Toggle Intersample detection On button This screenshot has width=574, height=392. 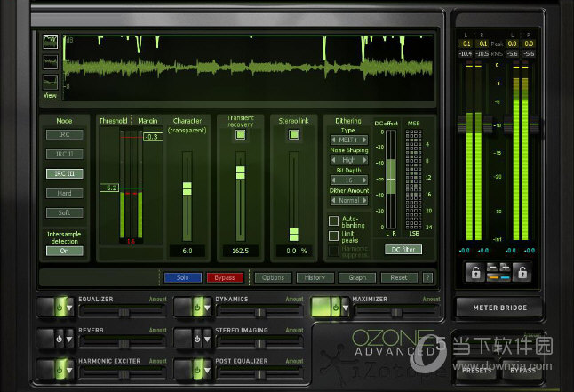tap(65, 251)
